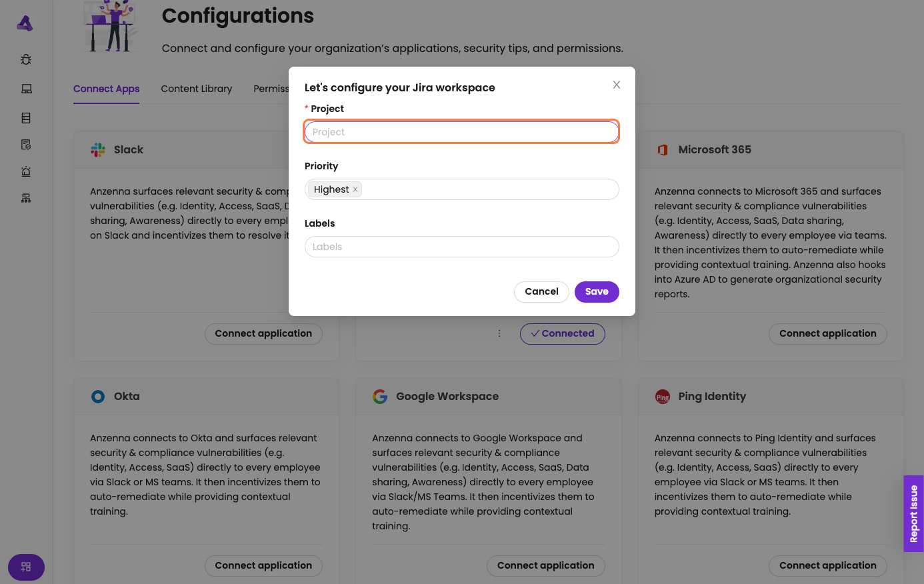The width and height of the screenshot is (924, 584).
Task: Open the alarm siren alerts icon
Action: [x=26, y=171]
